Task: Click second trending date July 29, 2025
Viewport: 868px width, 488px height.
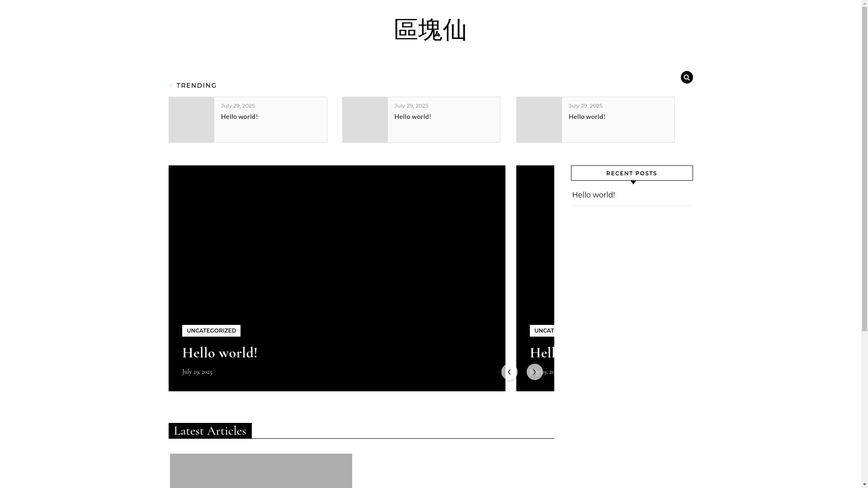Action: (x=411, y=106)
